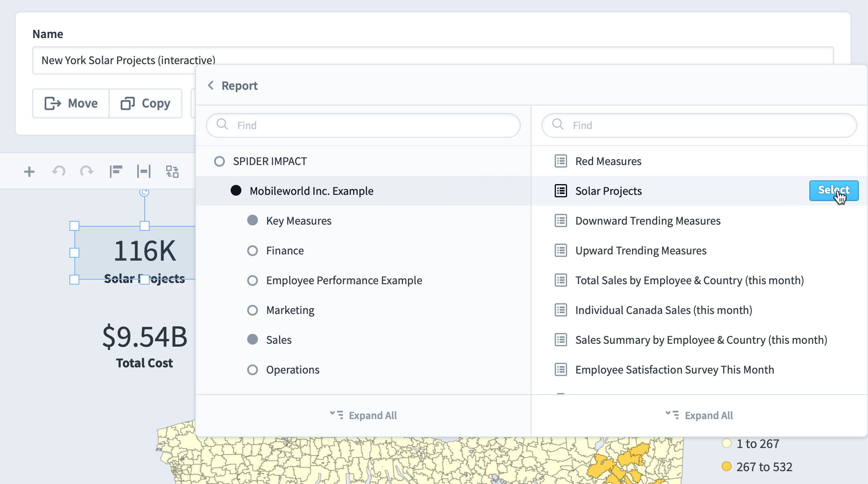Focus the right Find search field
Image resolution: width=868 pixels, height=484 pixels.
pos(699,125)
